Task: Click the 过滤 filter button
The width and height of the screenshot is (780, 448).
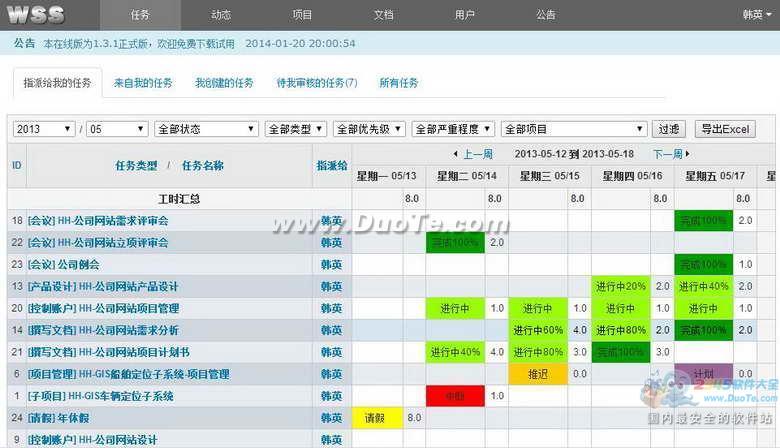Action: [x=669, y=129]
